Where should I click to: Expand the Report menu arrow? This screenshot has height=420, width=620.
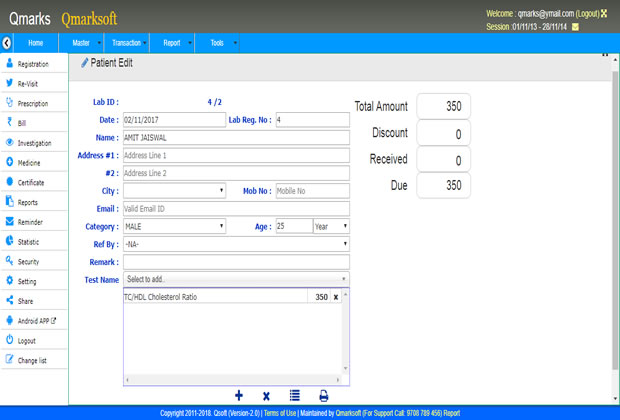190,43
